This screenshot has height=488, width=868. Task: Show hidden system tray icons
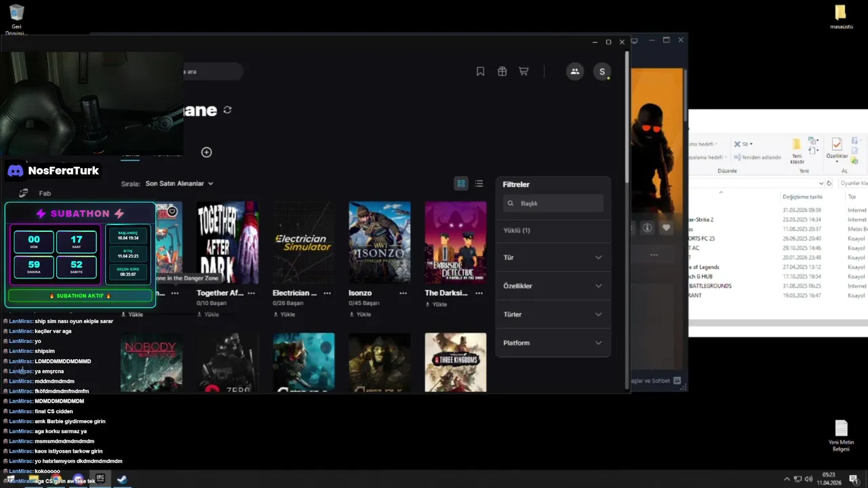(787, 479)
